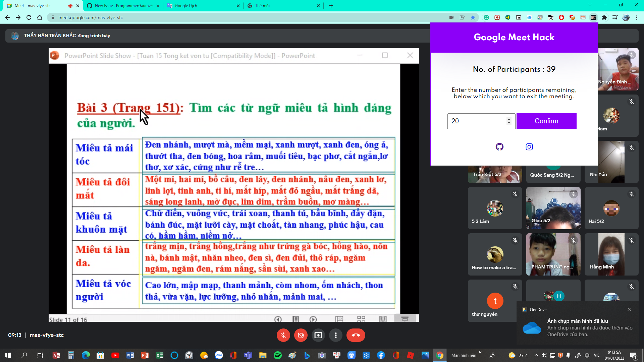Open the Instagram icon link
Image resolution: width=644 pixels, height=362 pixels.
(x=529, y=147)
